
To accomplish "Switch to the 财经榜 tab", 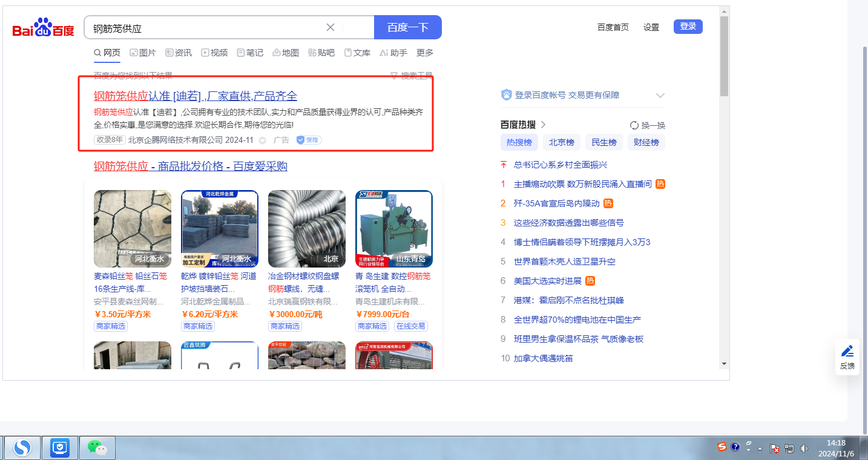I will click(646, 143).
